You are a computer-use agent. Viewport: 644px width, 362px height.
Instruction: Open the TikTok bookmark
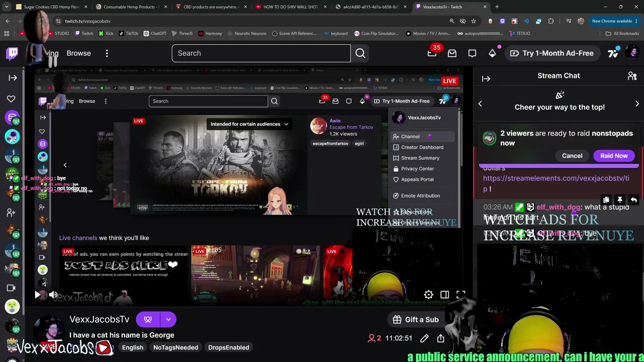pyautogui.click(x=128, y=33)
